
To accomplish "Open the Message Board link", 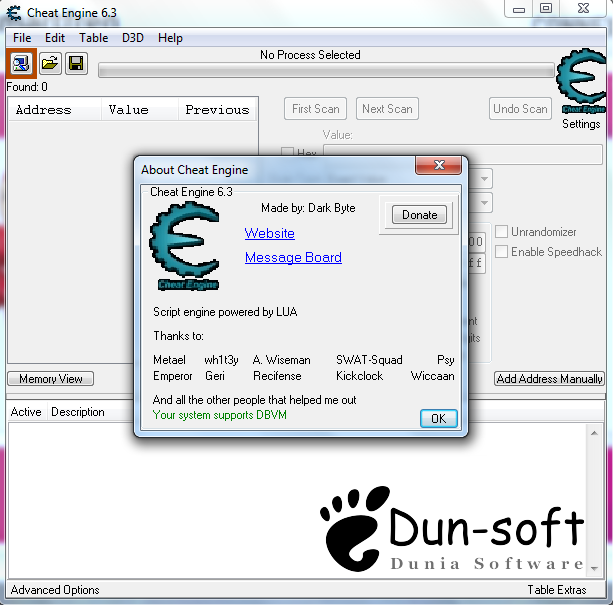I will tap(293, 257).
